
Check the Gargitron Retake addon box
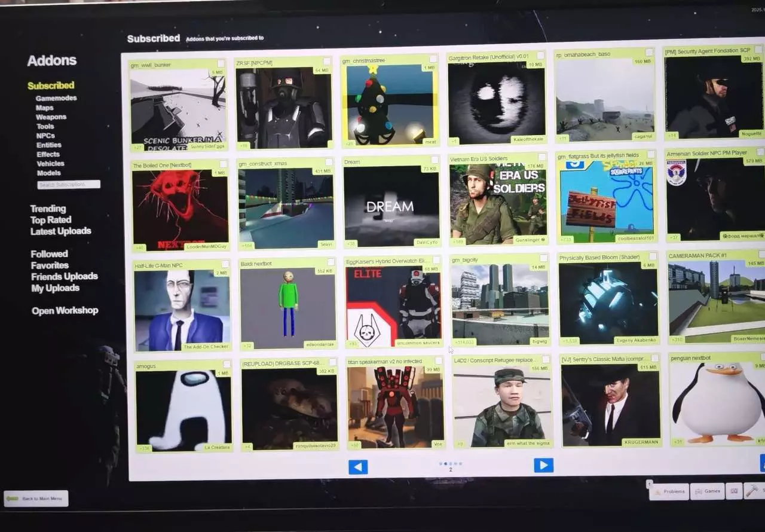[540, 56]
